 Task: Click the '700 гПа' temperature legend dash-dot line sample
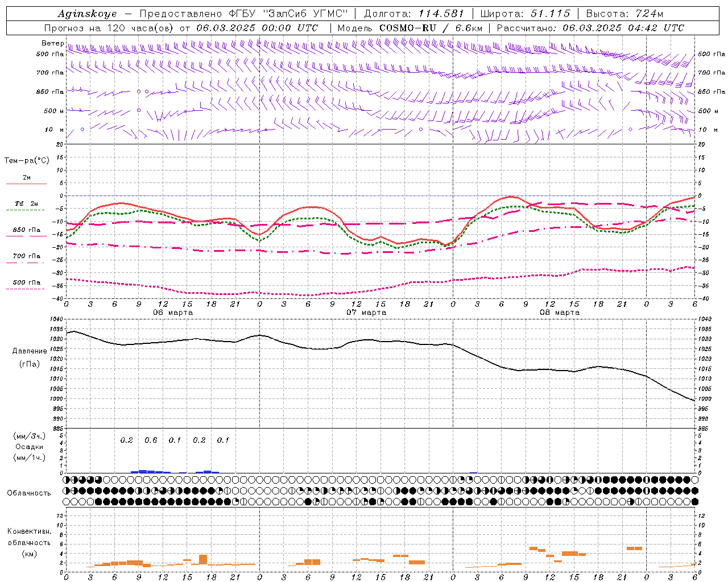click(x=26, y=263)
